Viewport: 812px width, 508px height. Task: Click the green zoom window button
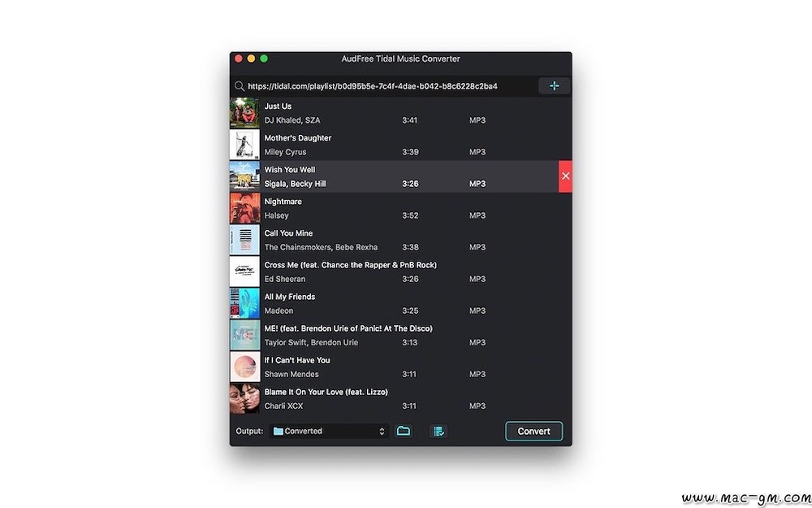coord(264,59)
